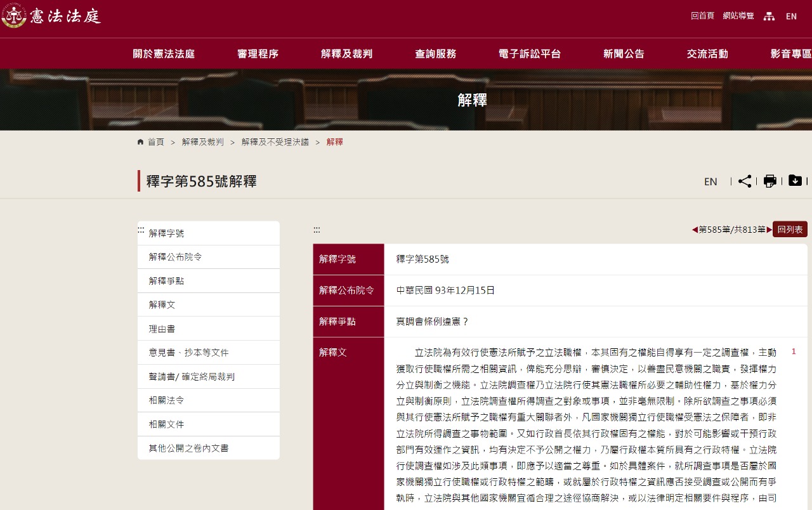The height and width of the screenshot is (510, 812).
Task: Click the 回列表 button
Action: click(x=790, y=229)
